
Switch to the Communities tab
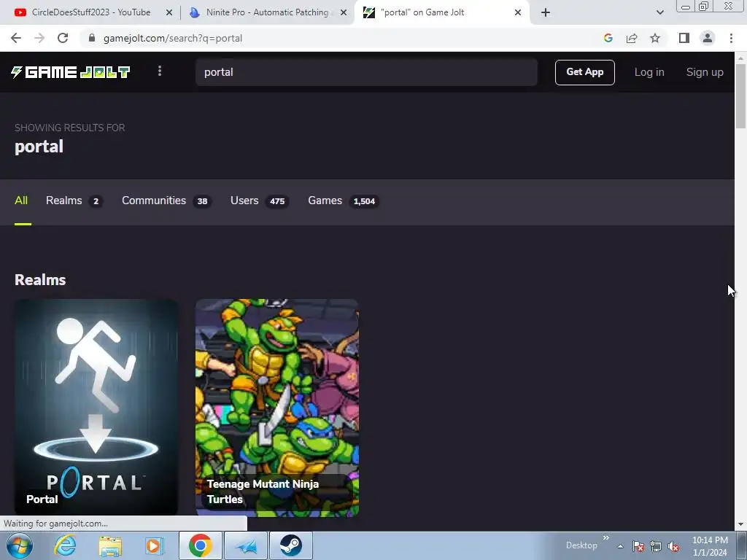pos(167,201)
